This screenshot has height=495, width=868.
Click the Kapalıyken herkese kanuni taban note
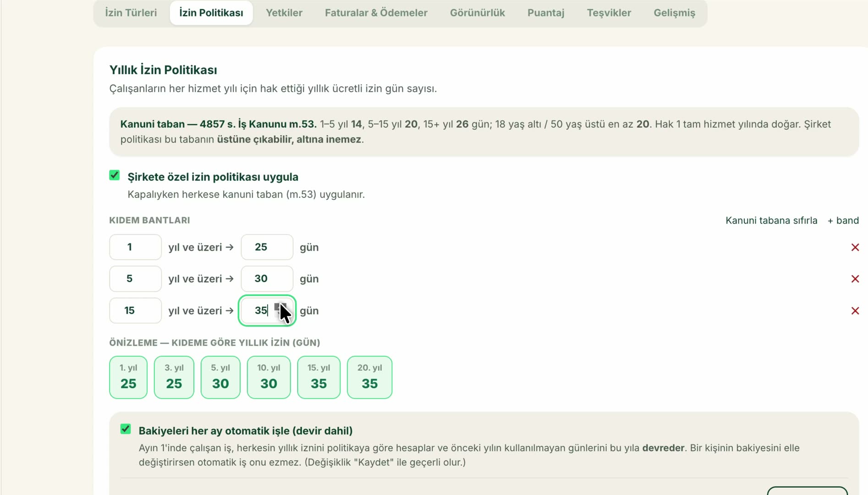246,195
